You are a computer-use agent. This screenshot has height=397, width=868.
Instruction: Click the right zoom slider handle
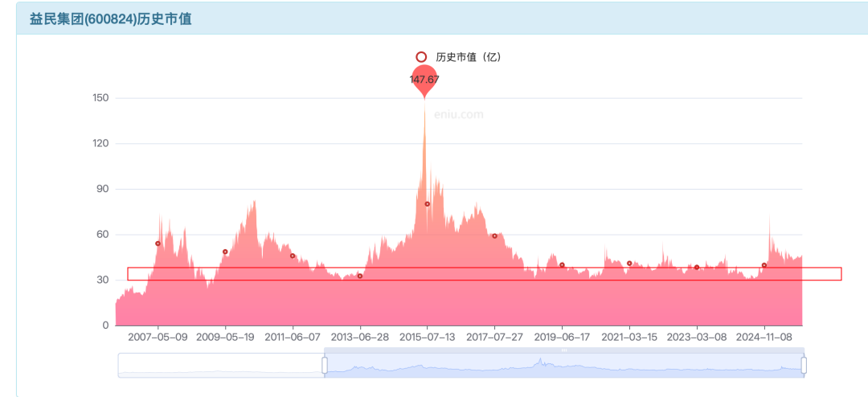tap(804, 365)
